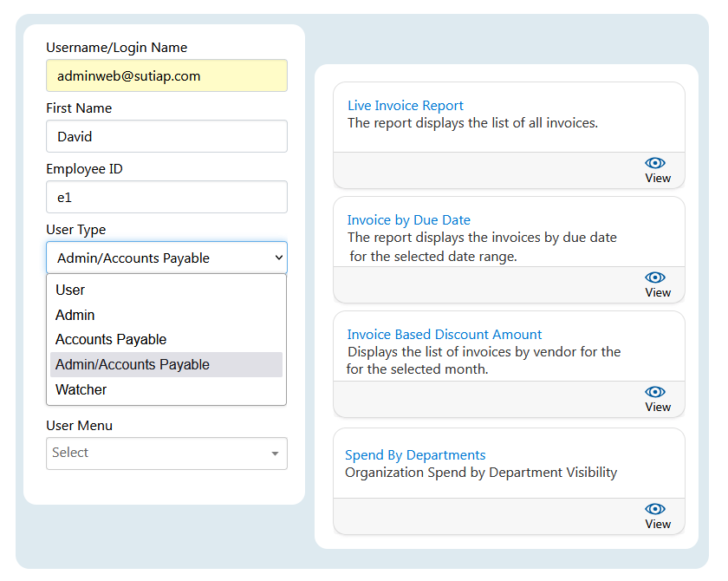This screenshot has height=581, width=728.
Task: Choose Watcher from the User Type list
Action: (81, 390)
